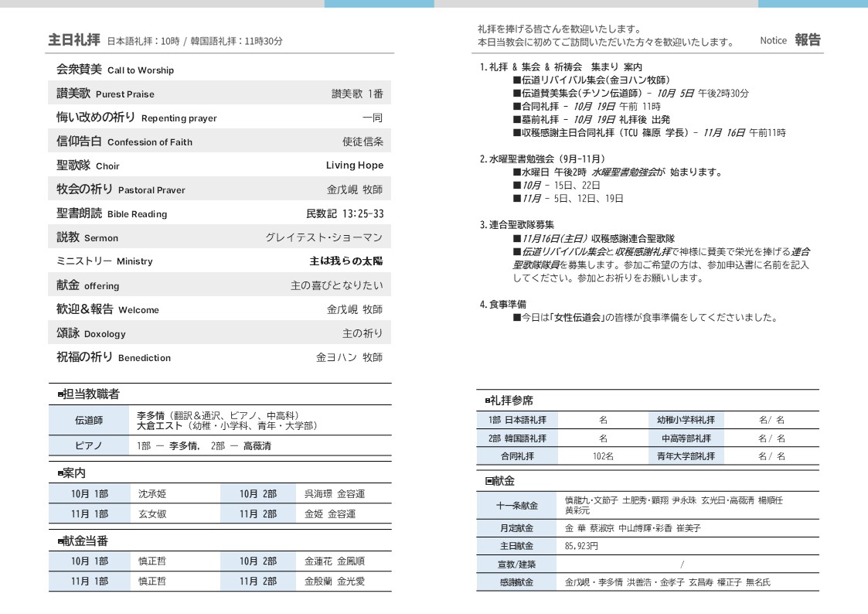The image size is (868, 614).
Task: Click the 報告 heading beside Notice
Action: click(808, 40)
